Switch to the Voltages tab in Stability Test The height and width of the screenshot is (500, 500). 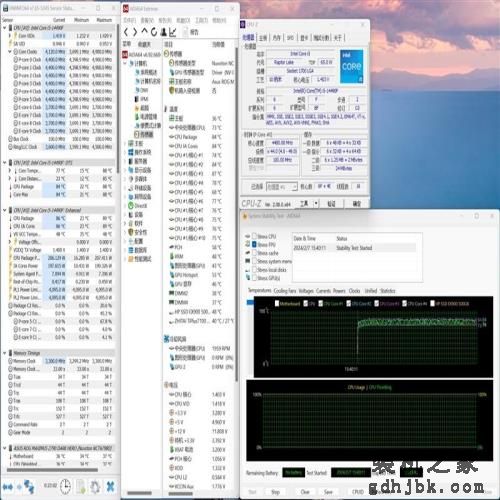pyautogui.click(x=306, y=291)
